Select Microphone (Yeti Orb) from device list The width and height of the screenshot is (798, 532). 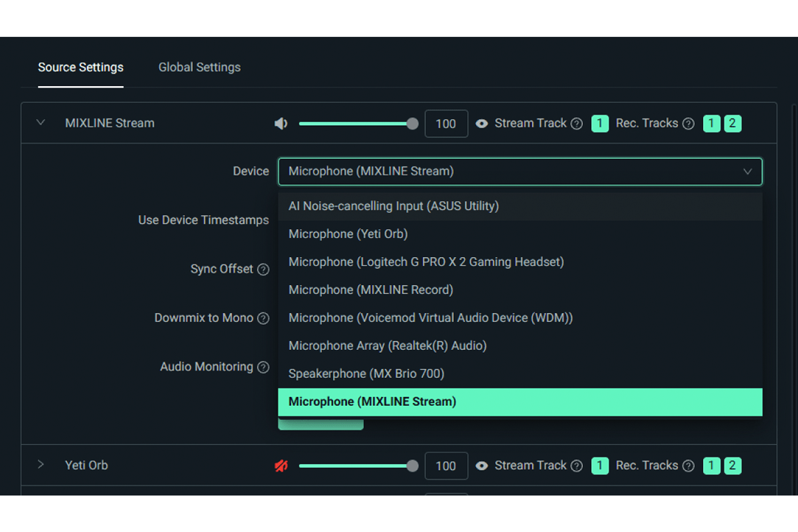coord(520,234)
